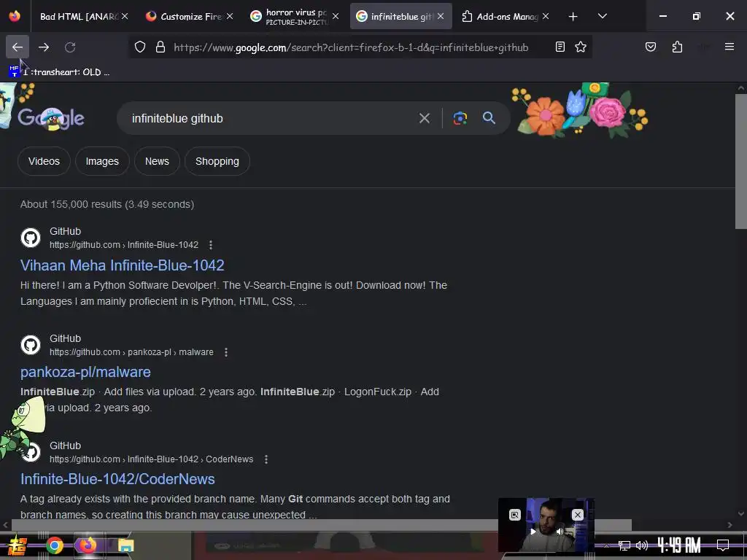The height and width of the screenshot is (560, 747).
Task: Open the extensions puzzle icon
Action: point(677,47)
